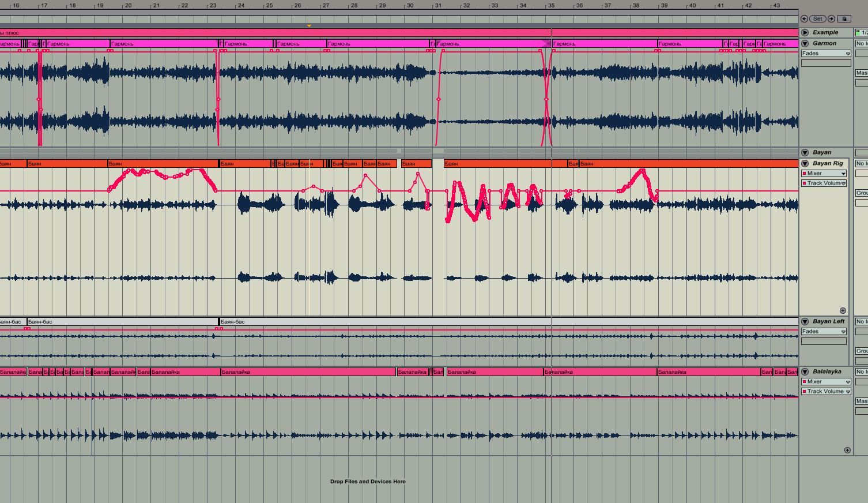Open Balalayka Track Volume control chooser
868x503 pixels.
(x=826, y=392)
